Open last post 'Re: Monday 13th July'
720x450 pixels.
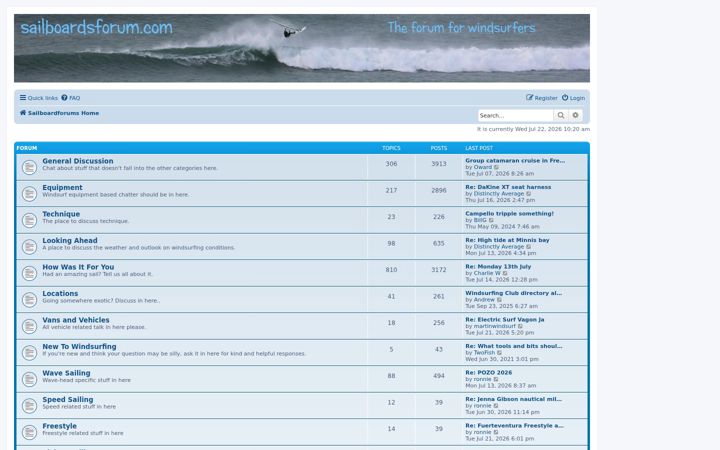498,267
